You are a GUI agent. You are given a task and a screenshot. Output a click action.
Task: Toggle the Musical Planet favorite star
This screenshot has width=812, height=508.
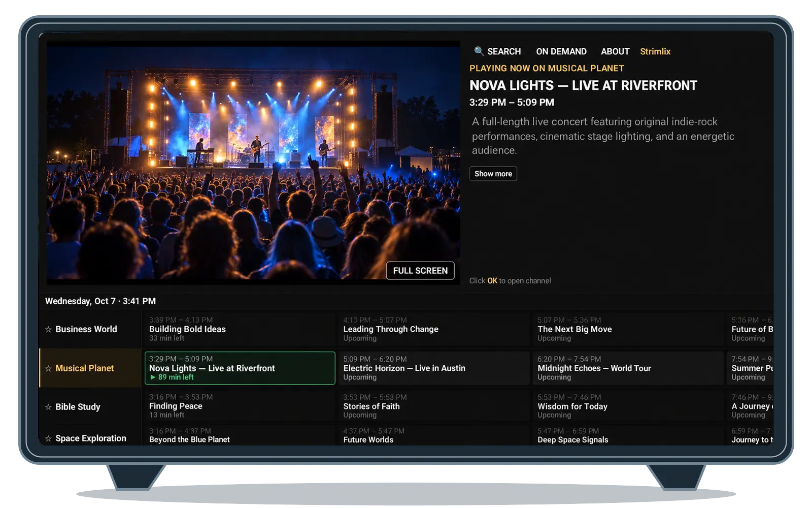(x=48, y=368)
